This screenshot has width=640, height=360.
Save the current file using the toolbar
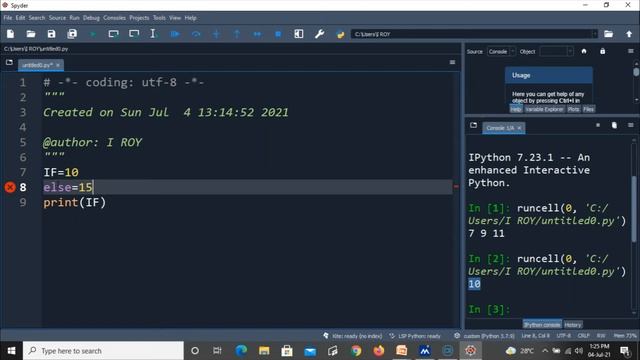pyautogui.click(x=51, y=34)
